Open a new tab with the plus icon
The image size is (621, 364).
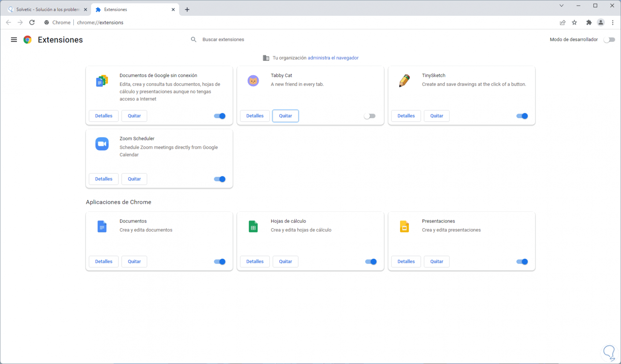coord(187,9)
